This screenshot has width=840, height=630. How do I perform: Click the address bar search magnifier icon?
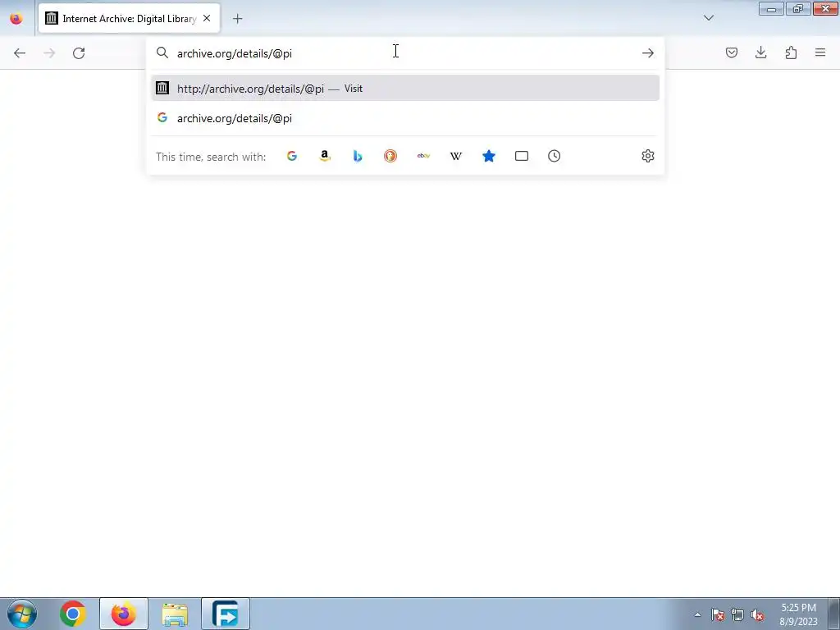click(162, 52)
